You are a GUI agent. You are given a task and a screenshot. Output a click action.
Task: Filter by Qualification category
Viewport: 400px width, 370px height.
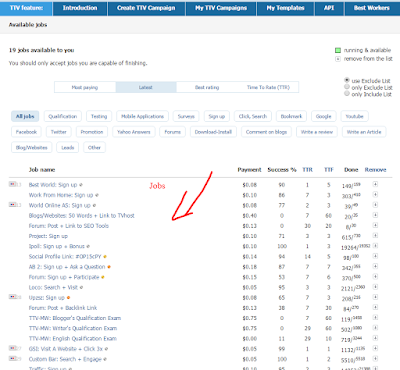pyautogui.click(x=63, y=116)
